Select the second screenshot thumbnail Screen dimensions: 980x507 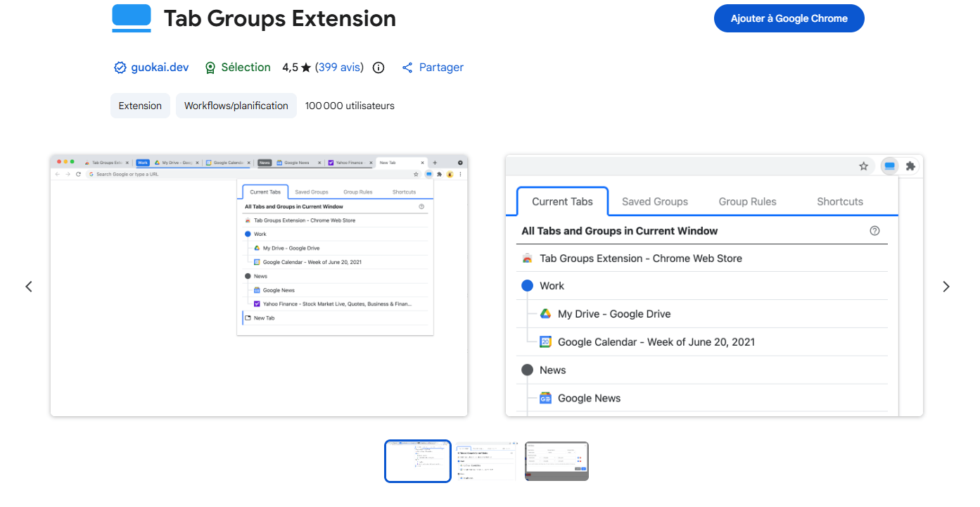tap(486, 461)
